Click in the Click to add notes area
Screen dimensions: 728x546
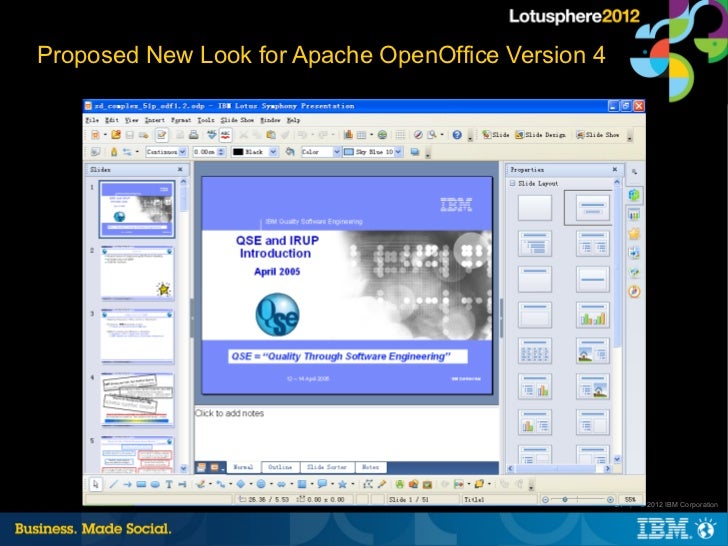346,434
